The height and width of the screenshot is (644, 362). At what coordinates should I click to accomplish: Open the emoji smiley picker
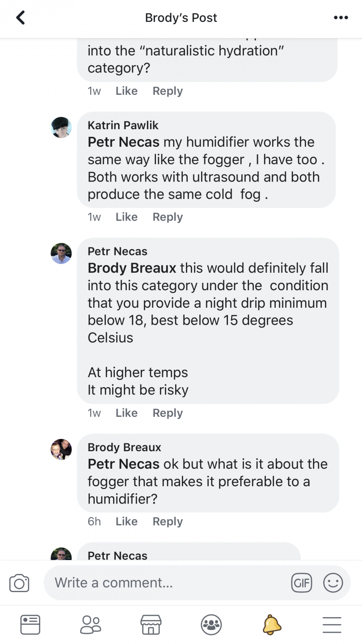coord(333,583)
